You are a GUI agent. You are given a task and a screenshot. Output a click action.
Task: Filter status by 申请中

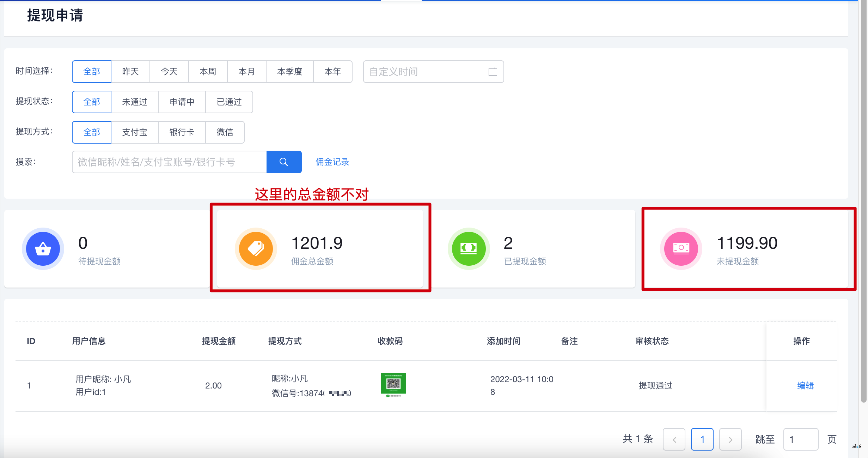(x=182, y=102)
